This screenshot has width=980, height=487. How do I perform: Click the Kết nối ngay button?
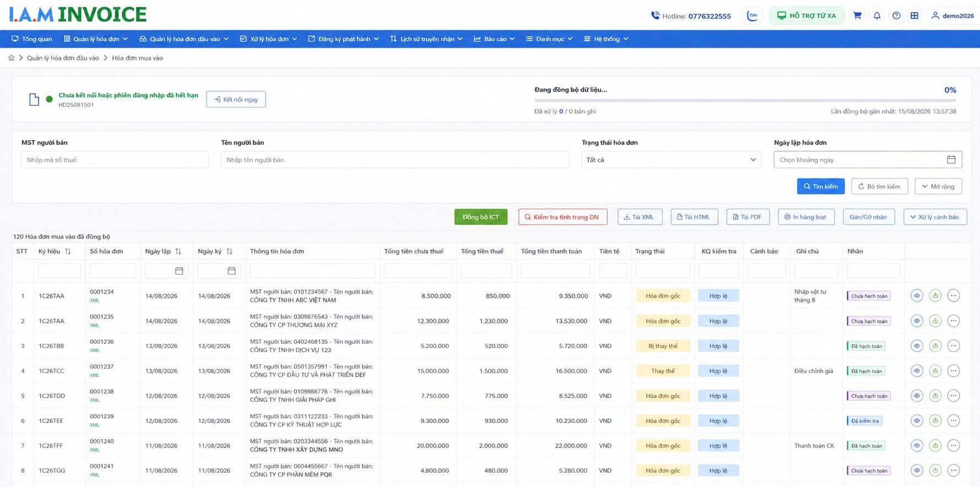click(236, 99)
